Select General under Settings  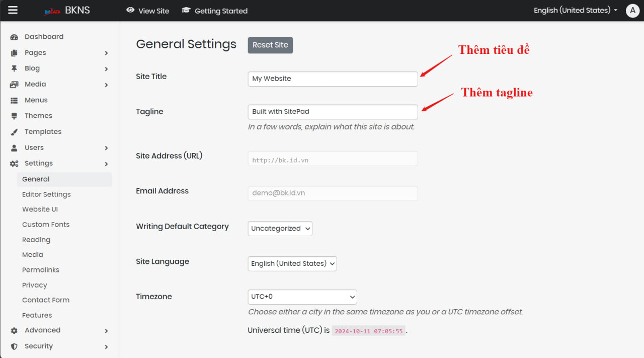pos(64,179)
